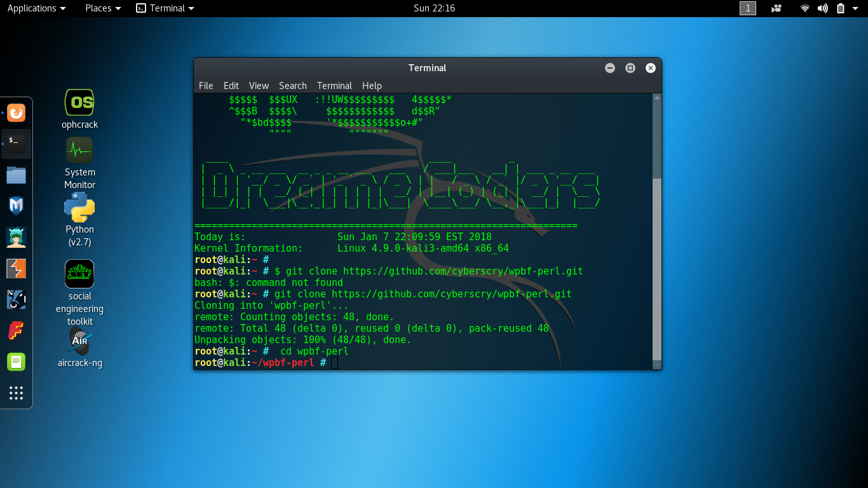Click the 'bash: $: command not found' line
The image size is (868, 488).
coord(269,283)
